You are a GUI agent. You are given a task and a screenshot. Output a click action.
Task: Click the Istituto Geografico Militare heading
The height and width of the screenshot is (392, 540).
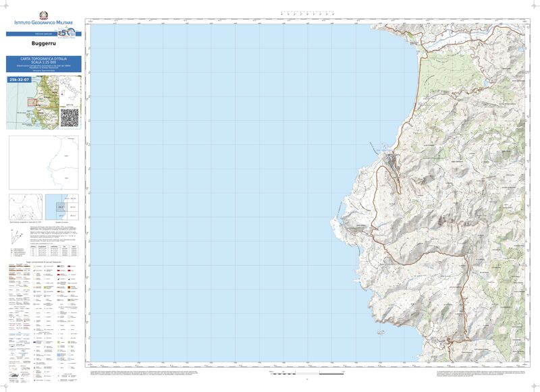tap(43, 24)
